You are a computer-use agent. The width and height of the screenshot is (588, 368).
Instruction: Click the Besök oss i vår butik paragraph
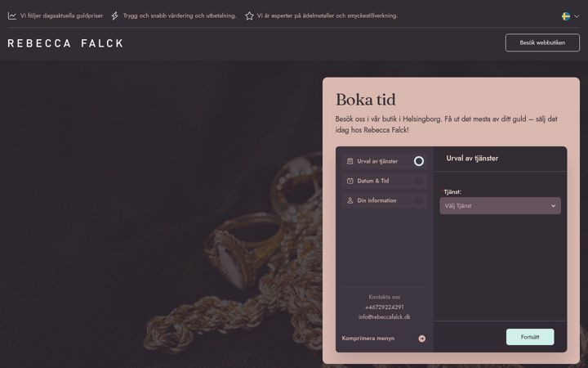click(446, 124)
